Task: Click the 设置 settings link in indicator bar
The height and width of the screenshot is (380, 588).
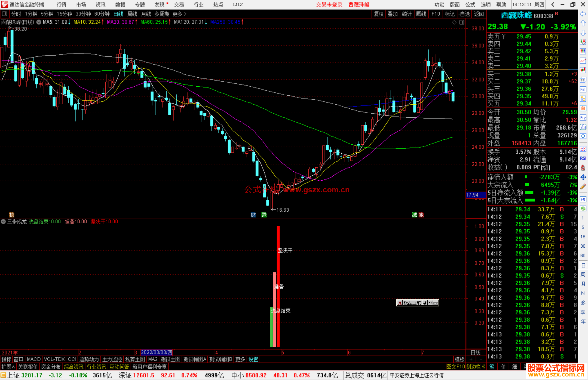Action: [x=253, y=359]
